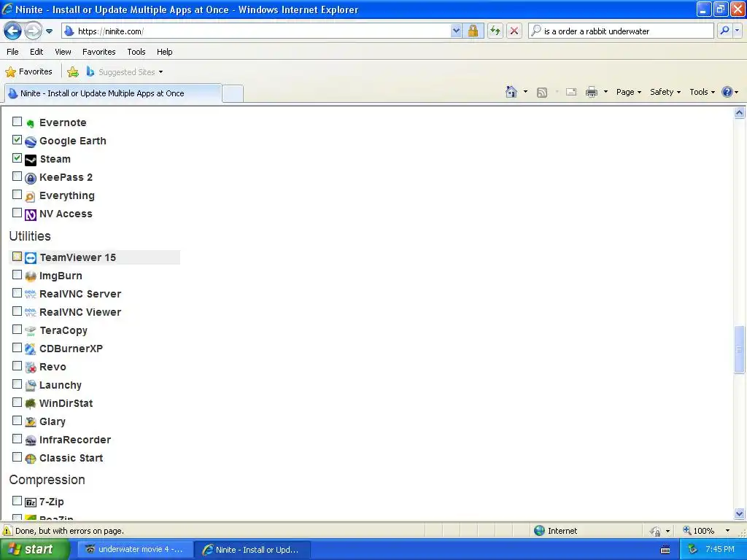Screen dimensions: 747x560
Task: Click the page zoom 100% control
Action: (x=706, y=531)
